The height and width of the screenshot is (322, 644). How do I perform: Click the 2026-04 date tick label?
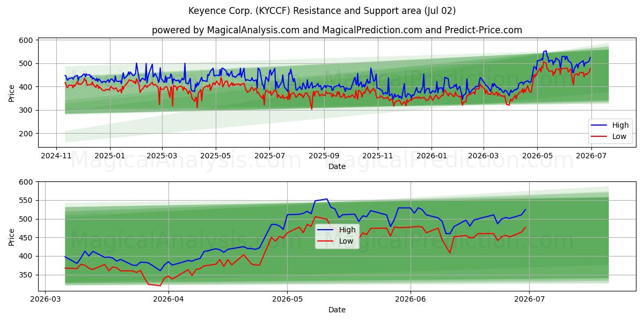click(169, 299)
